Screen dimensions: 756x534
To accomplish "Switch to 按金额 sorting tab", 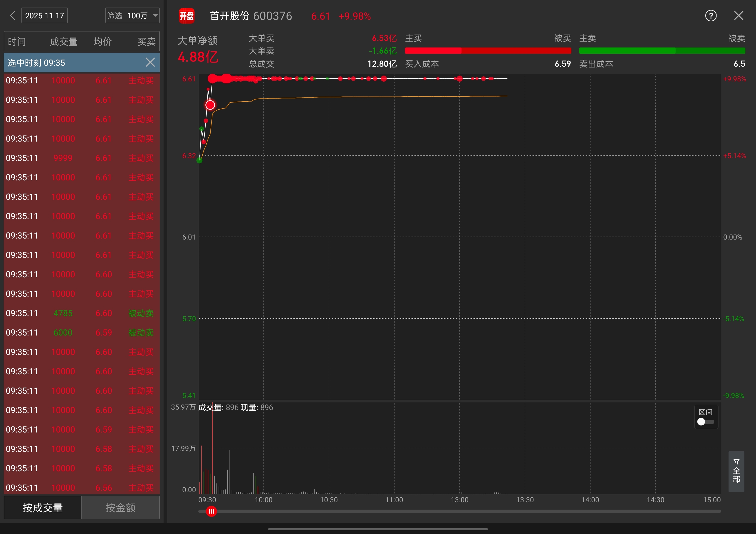I will [x=120, y=508].
